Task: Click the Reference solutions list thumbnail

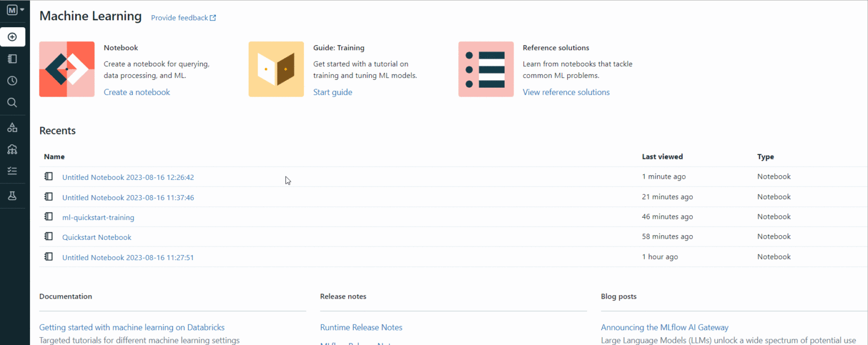Action: point(485,69)
